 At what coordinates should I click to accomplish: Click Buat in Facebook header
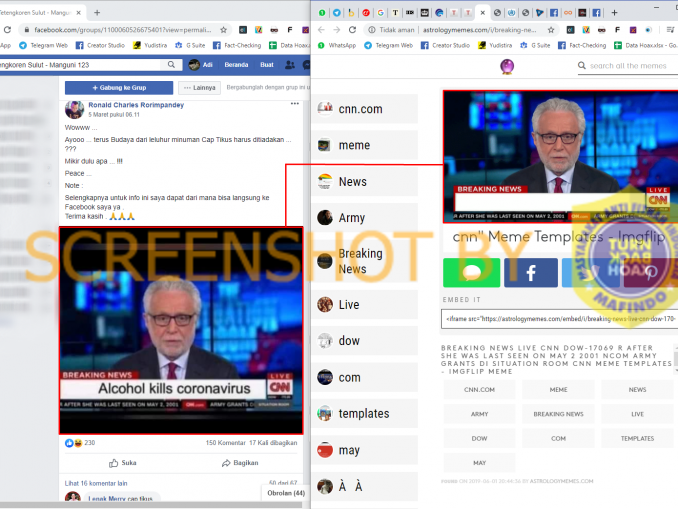coord(267,64)
